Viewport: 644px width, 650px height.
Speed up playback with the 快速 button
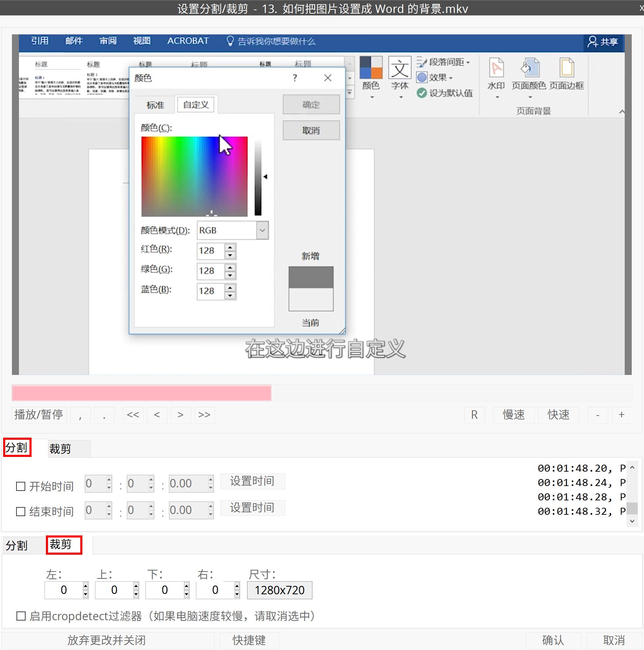(558, 415)
